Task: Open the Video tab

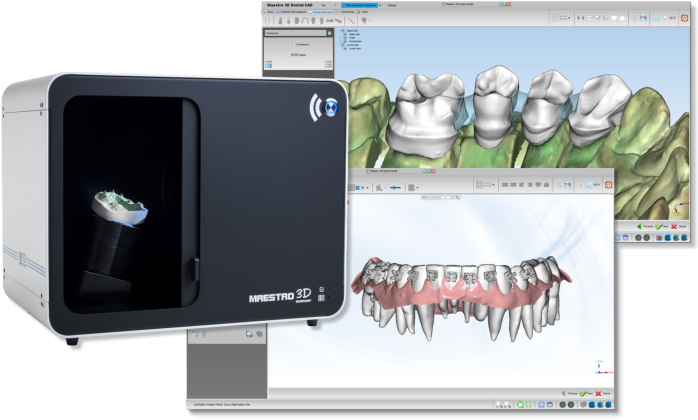Action: (x=363, y=12)
